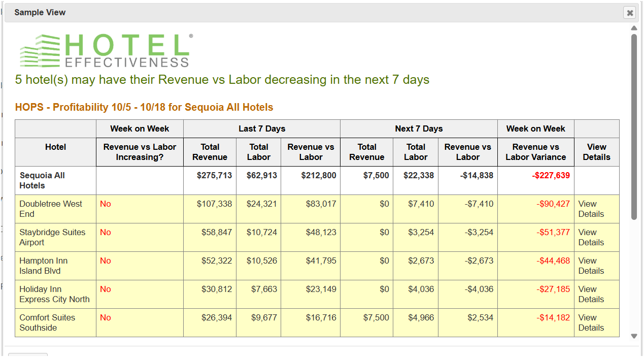The height and width of the screenshot is (357, 644).
Task: Click the scrollbar down arrow
Action: (634, 336)
